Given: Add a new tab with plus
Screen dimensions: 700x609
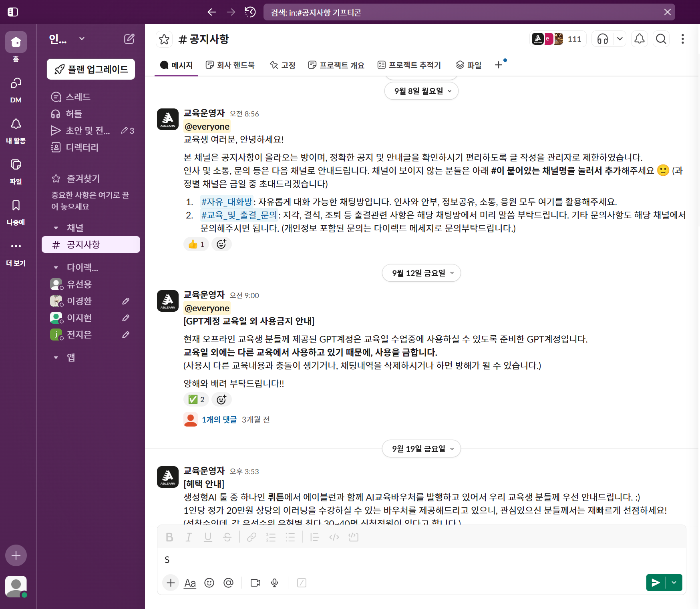Looking at the screenshot, I should (499, 65).
